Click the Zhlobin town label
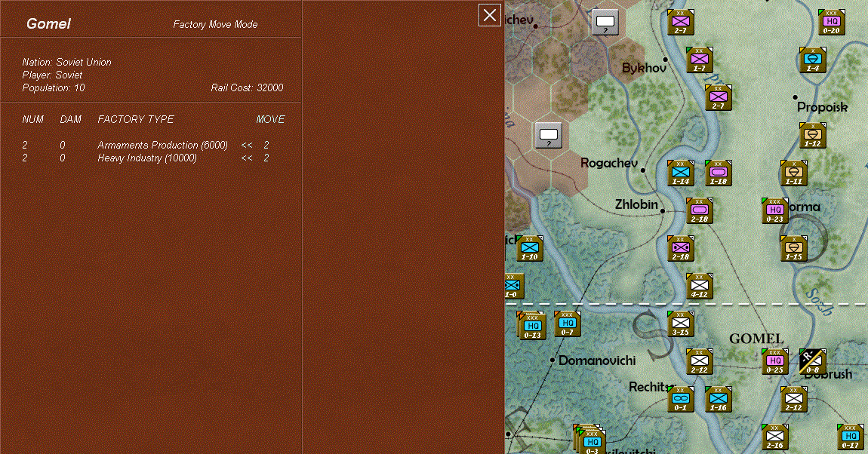This screenshot has width=868, height=454. [x=636, y=204]
